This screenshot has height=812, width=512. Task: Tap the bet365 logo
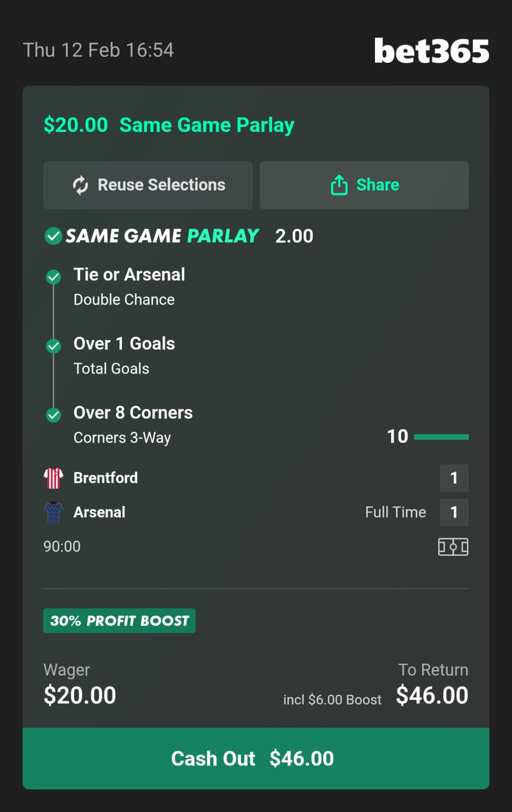click(x=432, y=51)
